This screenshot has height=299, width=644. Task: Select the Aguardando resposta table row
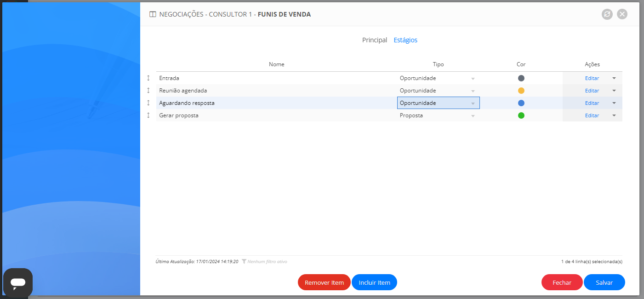click(276, 103)
